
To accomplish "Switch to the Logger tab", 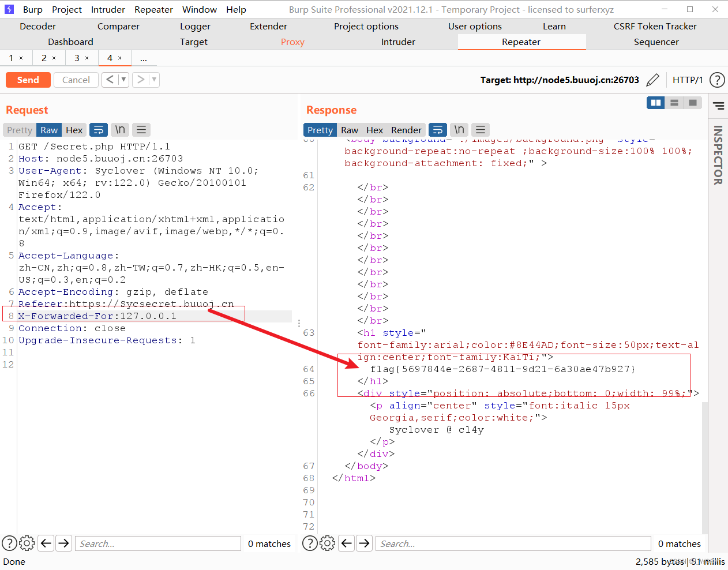I will [195, 26].
